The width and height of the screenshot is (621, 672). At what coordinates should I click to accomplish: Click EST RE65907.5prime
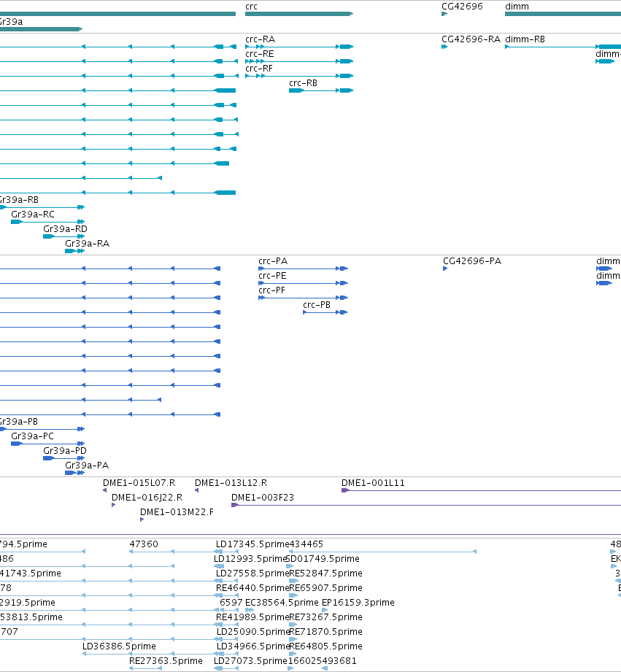(x=325, y=588)
